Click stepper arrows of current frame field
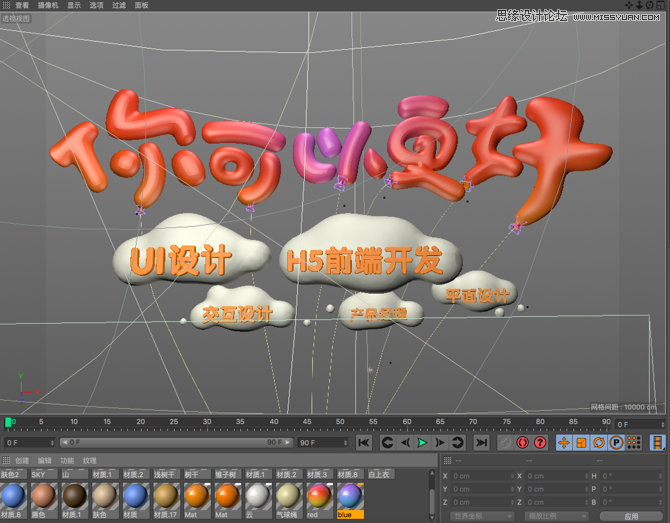The height and width of the screenshot is (523, 670). click(663, 424)
